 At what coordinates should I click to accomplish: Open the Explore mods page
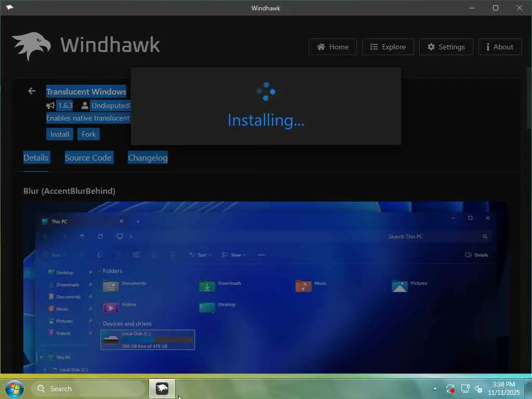tap(388, 47)
